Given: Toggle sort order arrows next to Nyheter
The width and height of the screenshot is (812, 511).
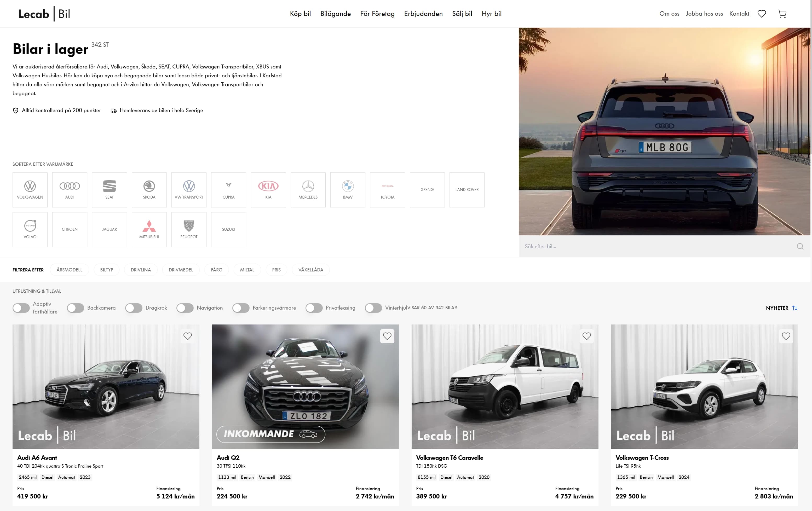Looking at the screenshot, I should [795, 308].
